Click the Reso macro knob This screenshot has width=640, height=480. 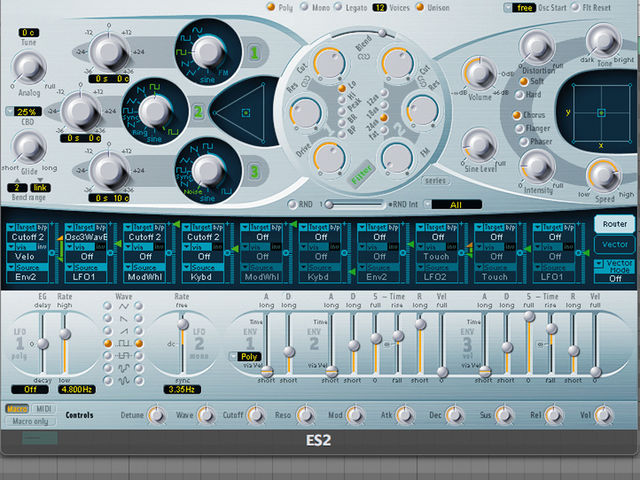(x=305, y=415)
